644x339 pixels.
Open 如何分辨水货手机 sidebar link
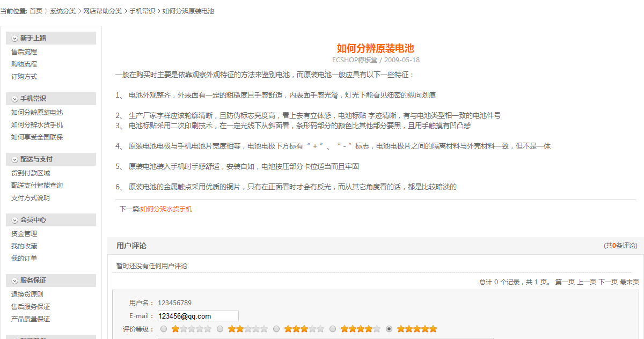(37, 125)
